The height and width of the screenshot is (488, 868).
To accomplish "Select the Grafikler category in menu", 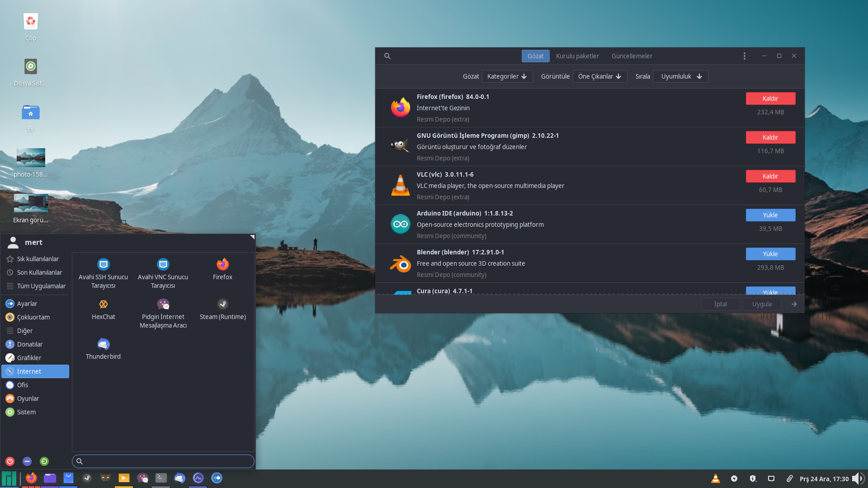I will pos(29,358).
